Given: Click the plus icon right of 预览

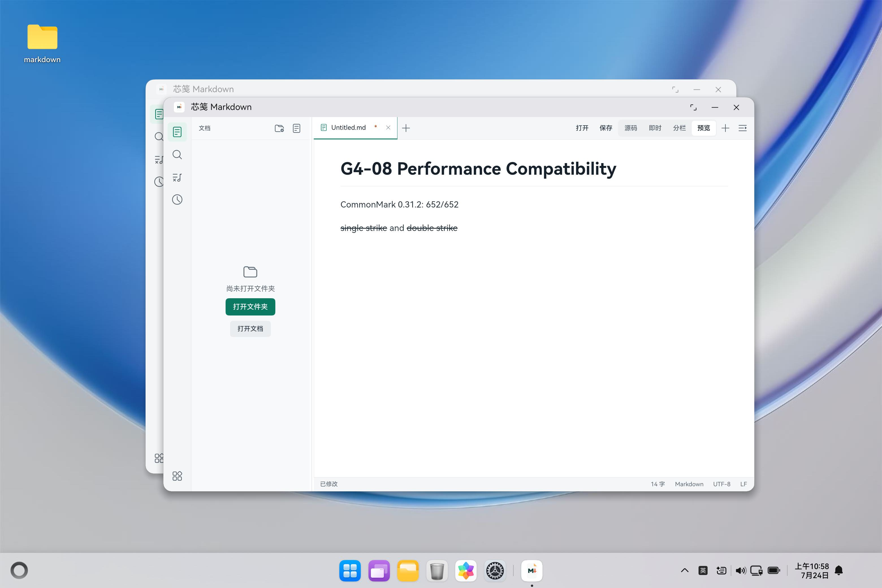Looking at the screenshot, I should tap(725, 128).
